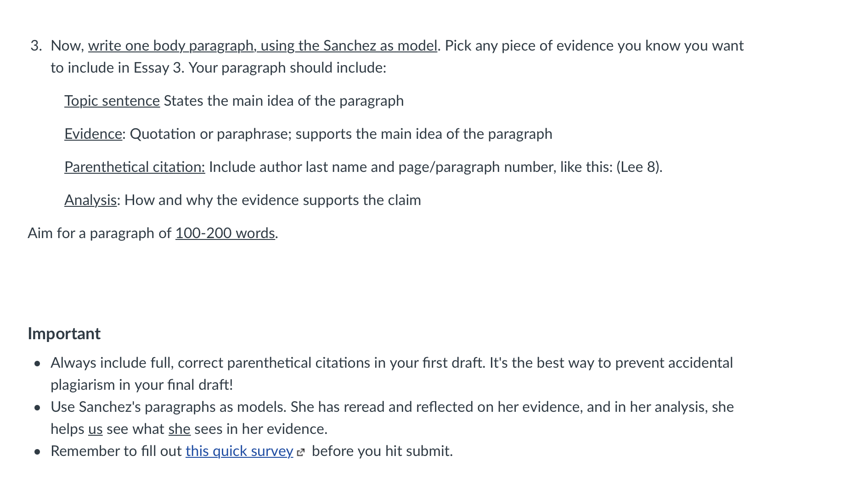The image size is (868, 501).
Task: Click 'States the main idea of the paragraph'
Action: coord(284,101)
